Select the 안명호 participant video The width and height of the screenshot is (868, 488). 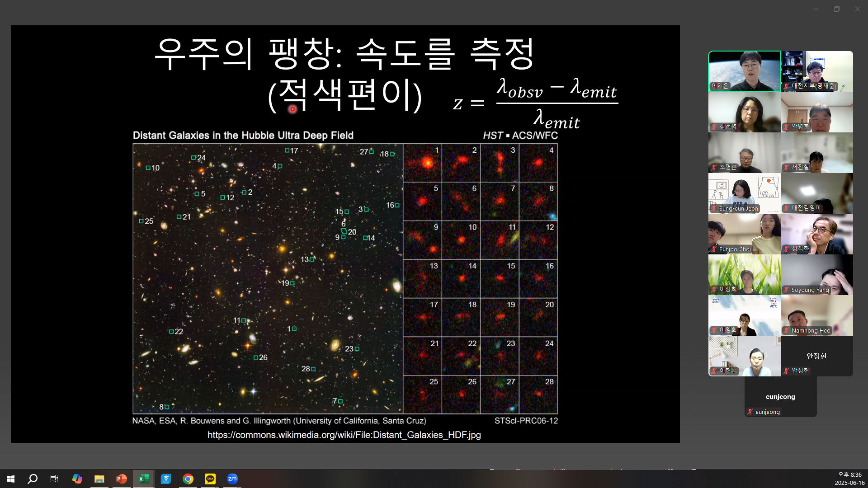tap(817, 112)
